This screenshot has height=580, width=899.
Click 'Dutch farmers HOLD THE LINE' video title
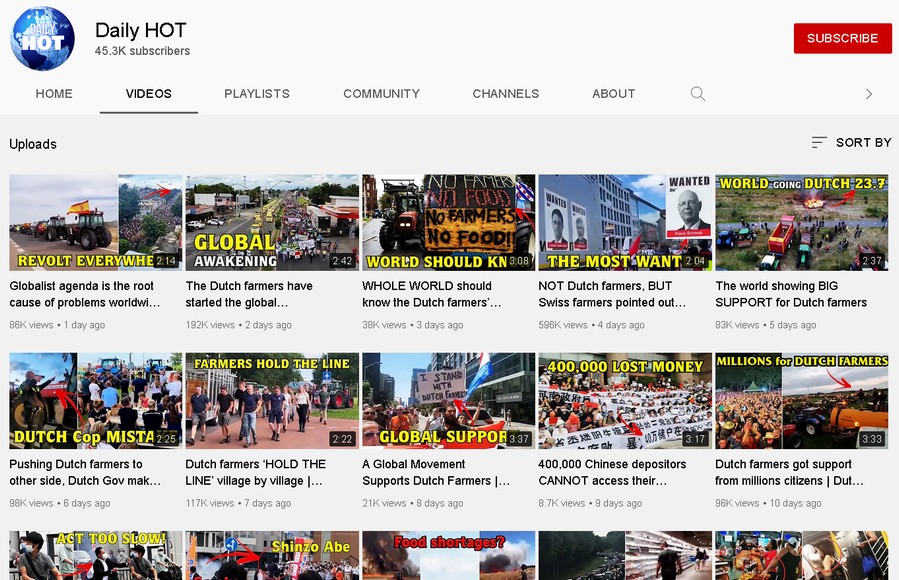click(256, 472)
